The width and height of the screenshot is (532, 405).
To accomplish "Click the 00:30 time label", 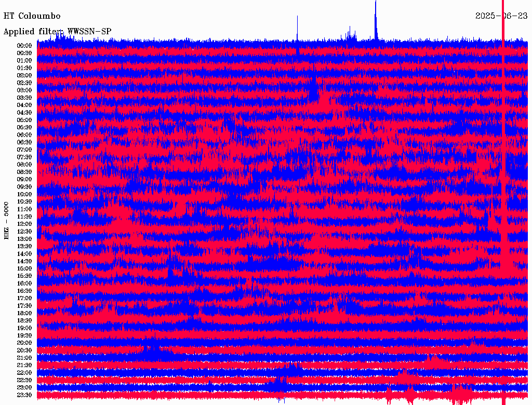I will pyautogui.click(x=24, y=53).
